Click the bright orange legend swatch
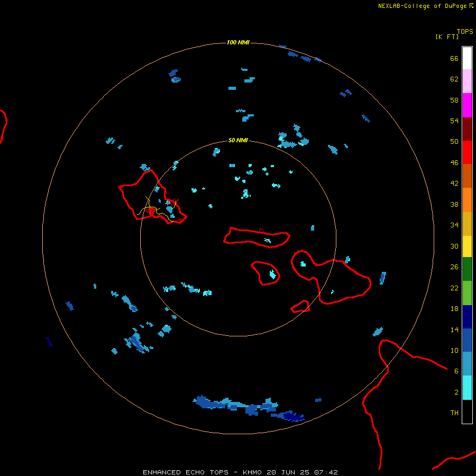The image size is (476, 476). tap(467, 200)
